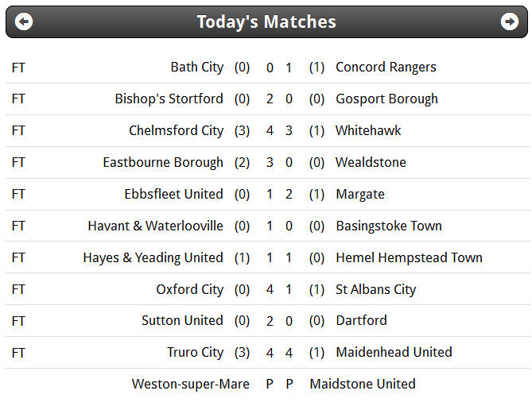Image resolution: width=532 pixels, height=406 pixels.
Task: Open Maidstone United team link
Action: (x=363, y=385)
